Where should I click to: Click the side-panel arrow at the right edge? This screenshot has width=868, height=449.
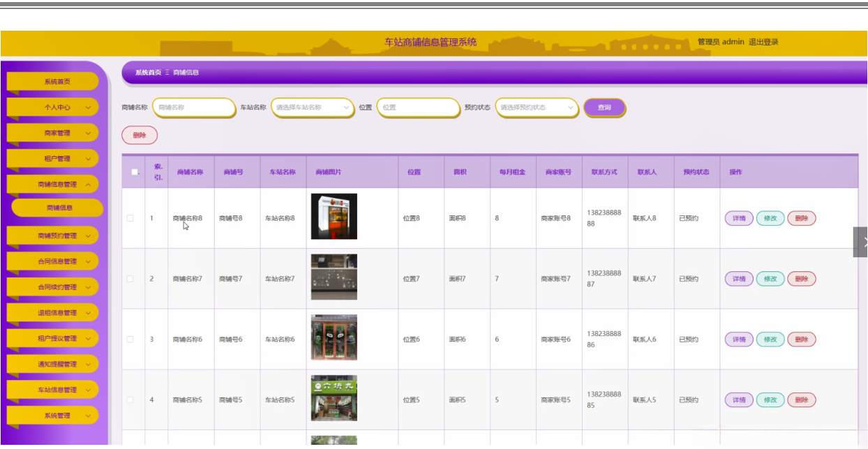click(x=862, y=242)
